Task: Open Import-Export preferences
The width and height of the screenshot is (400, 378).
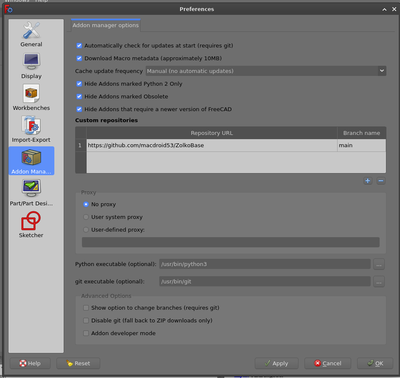Action: (31, 129)
